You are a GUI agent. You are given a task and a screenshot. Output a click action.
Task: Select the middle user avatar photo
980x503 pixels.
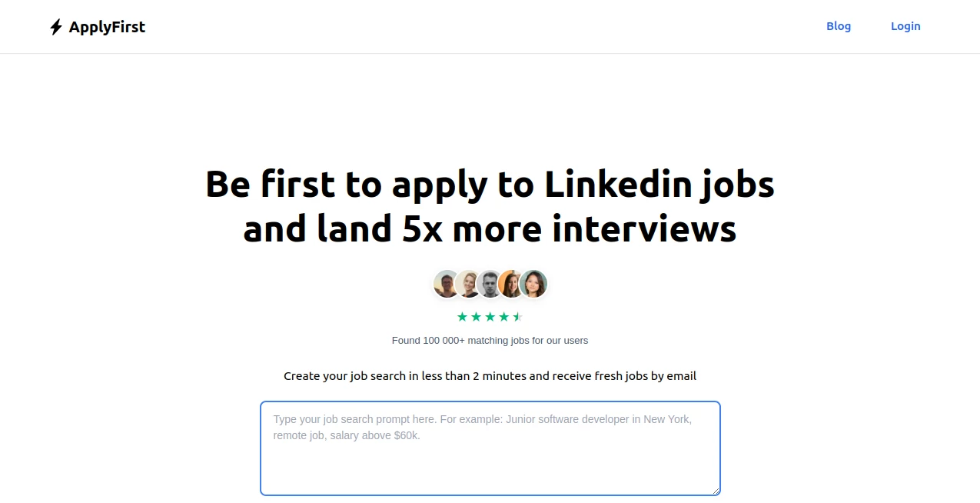490,284
